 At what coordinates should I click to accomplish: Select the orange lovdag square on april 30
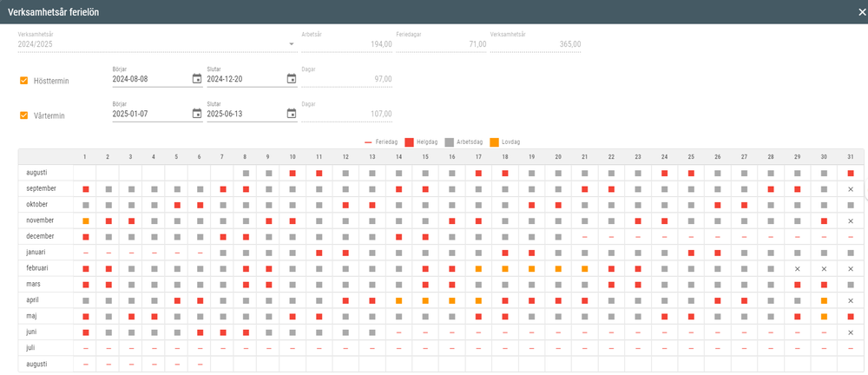[x=824, y=300]
